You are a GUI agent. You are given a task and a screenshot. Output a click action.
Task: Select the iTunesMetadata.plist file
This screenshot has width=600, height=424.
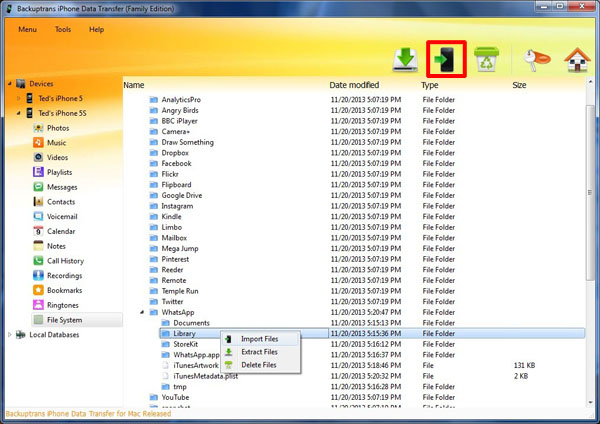pyautogui.click(x=205, y=376)
